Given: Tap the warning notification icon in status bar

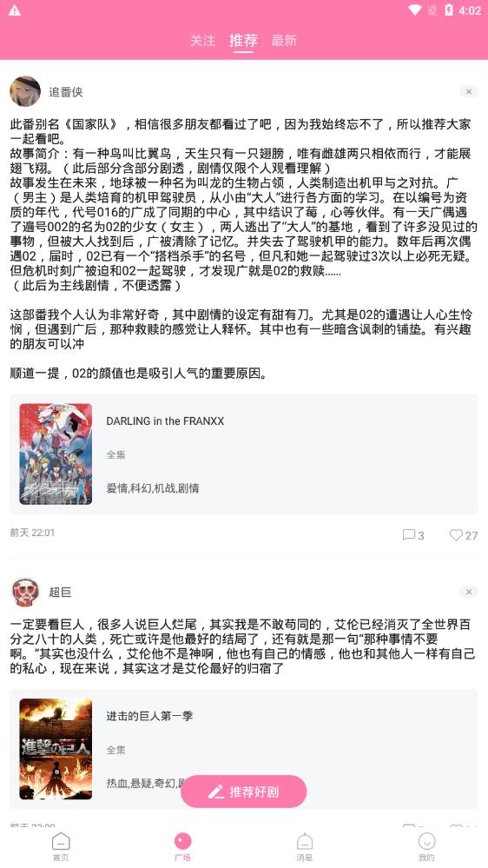Looking at the screenshot, I should tap(15, 10).
